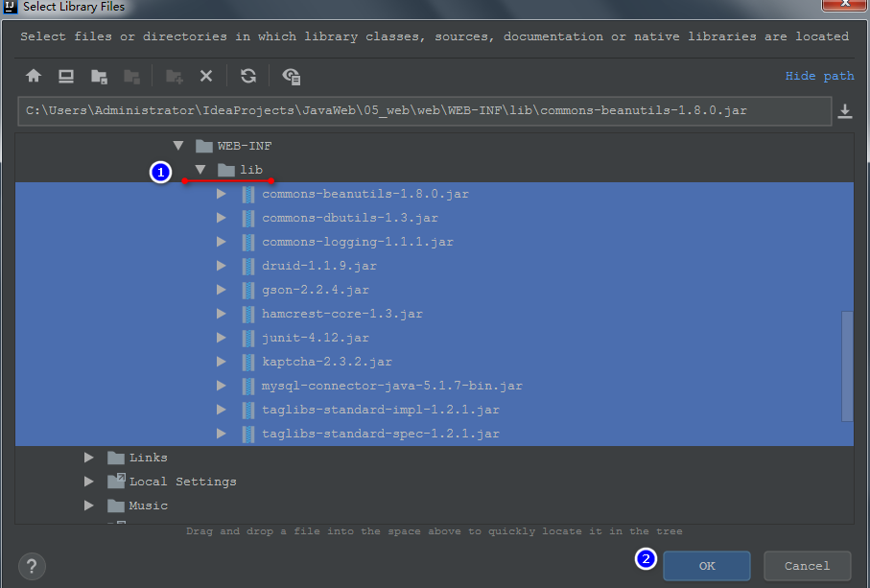
Task: Click the jar icon beside junit-4.12.jar
Action: 248,338
